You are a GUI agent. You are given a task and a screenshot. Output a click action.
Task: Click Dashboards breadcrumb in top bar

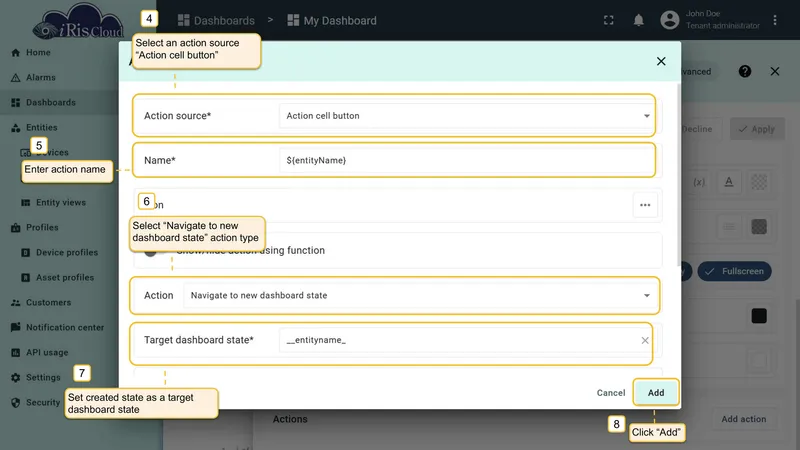click(216, 20)
